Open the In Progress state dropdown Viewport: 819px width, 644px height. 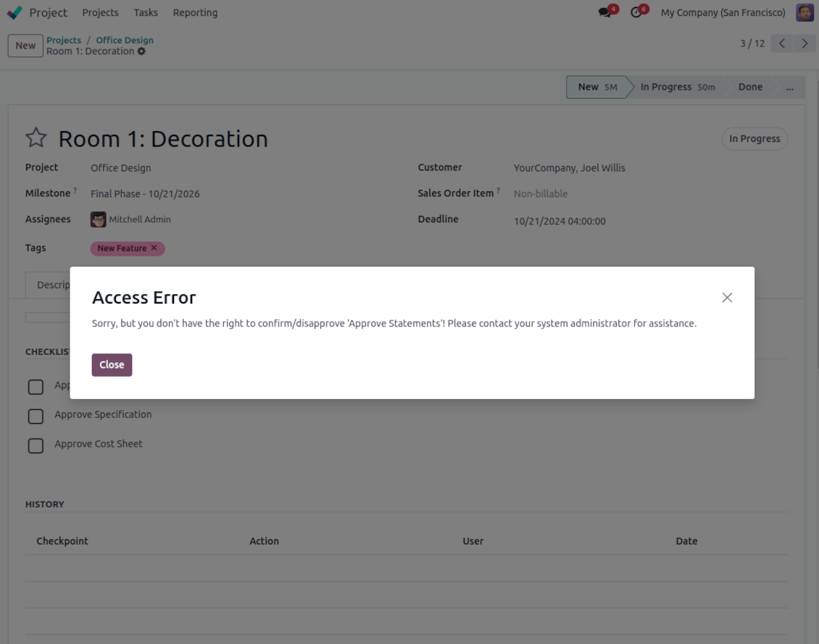754,139
